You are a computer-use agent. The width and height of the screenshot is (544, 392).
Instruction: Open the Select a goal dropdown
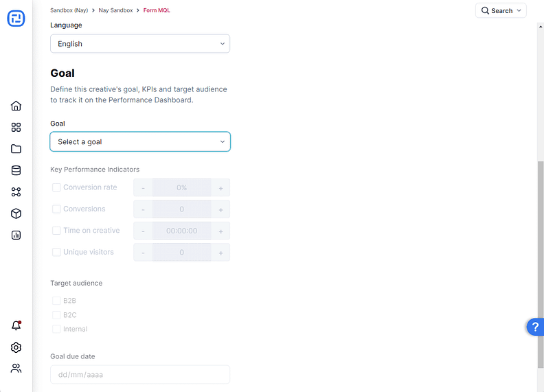pyautogui.click(x=140, y=142)
